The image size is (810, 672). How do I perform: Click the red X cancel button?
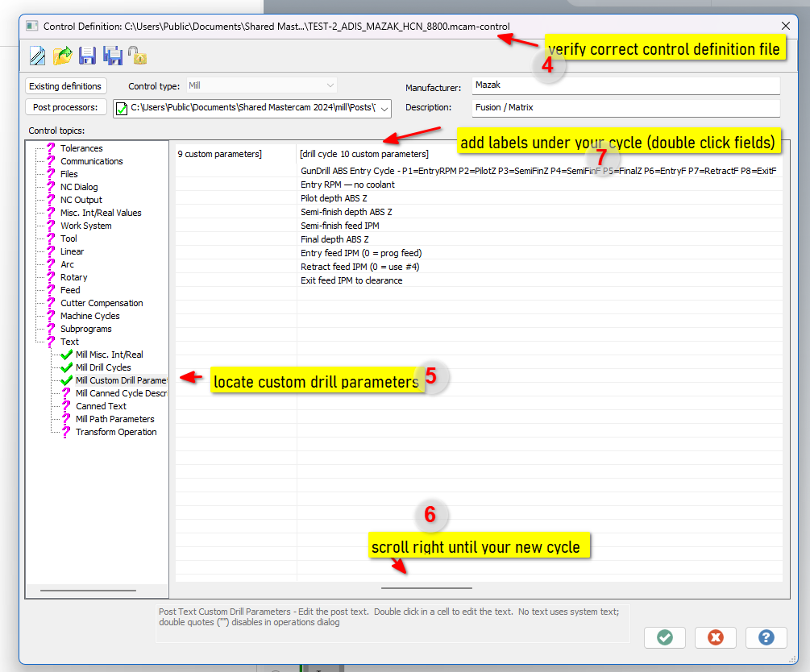point(715,637)
